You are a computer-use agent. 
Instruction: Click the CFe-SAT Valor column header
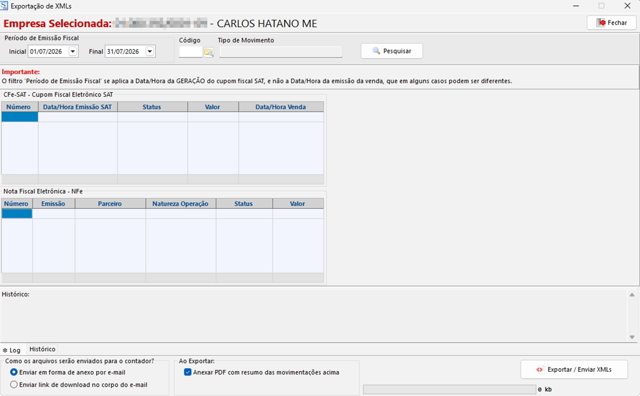click(213, 107)
